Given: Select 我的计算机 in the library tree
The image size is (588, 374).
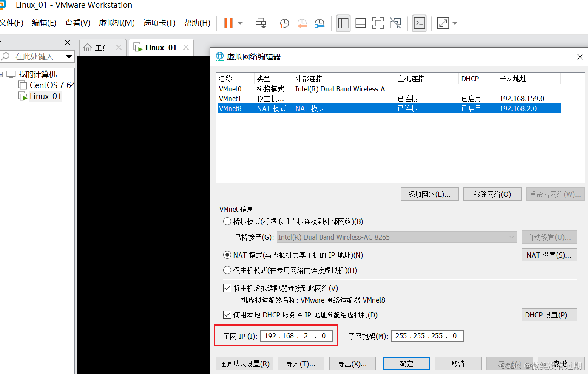Looking at the screenshot, I should tap(37, 74).
